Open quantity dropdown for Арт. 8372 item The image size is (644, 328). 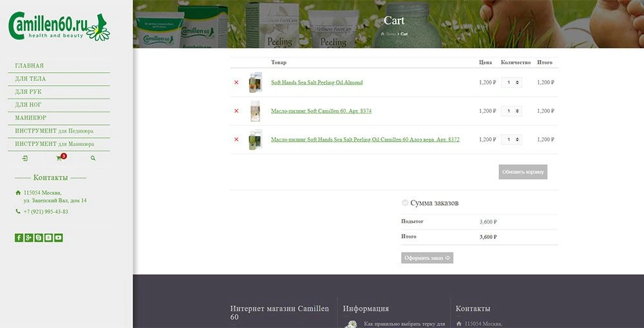click(x=511, y=139)
